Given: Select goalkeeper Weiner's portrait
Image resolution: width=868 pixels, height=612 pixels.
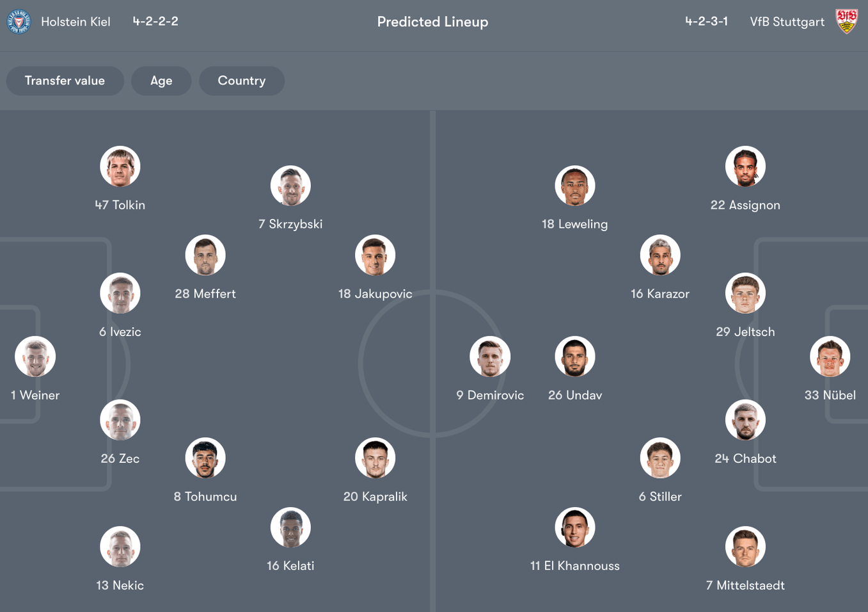Looking at the screenshot, I should (35, 357).
